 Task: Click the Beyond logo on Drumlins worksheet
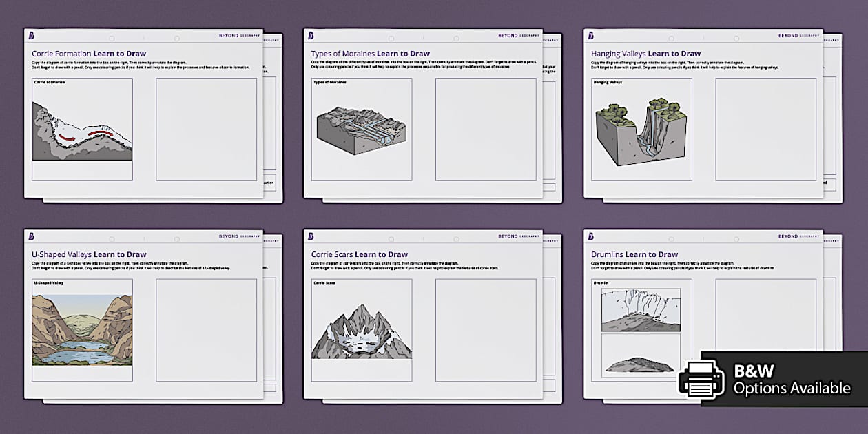coord(590,238)
